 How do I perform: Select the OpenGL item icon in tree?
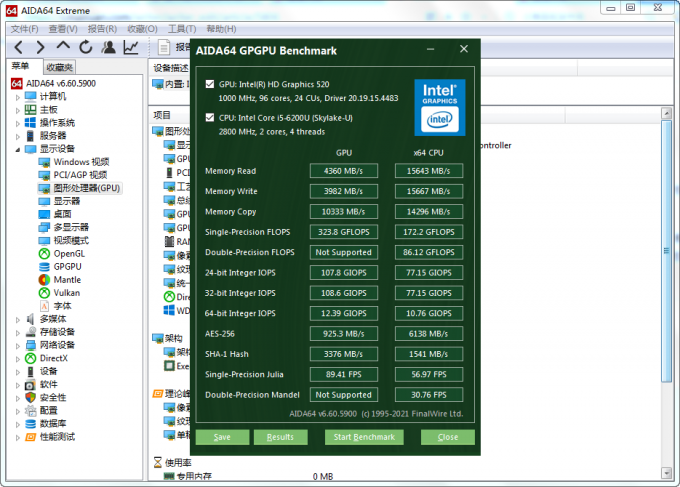coord(44,253)
